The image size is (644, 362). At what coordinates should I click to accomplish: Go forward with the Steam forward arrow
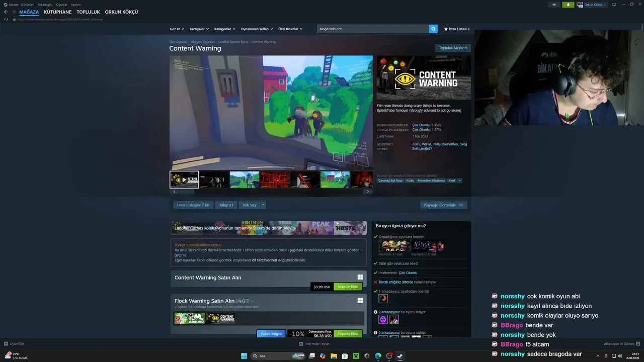click(x=13, y=12)
